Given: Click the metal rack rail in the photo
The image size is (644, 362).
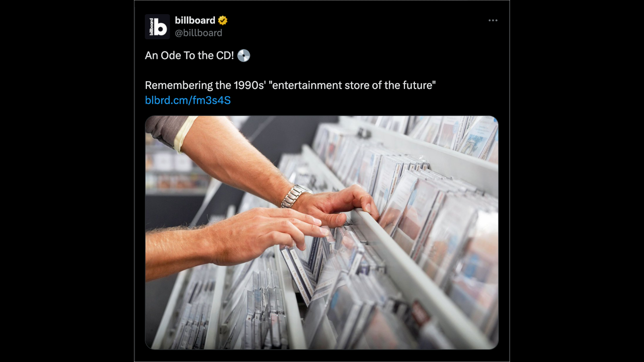Looking at the screenshot, I should click(419, 278).
